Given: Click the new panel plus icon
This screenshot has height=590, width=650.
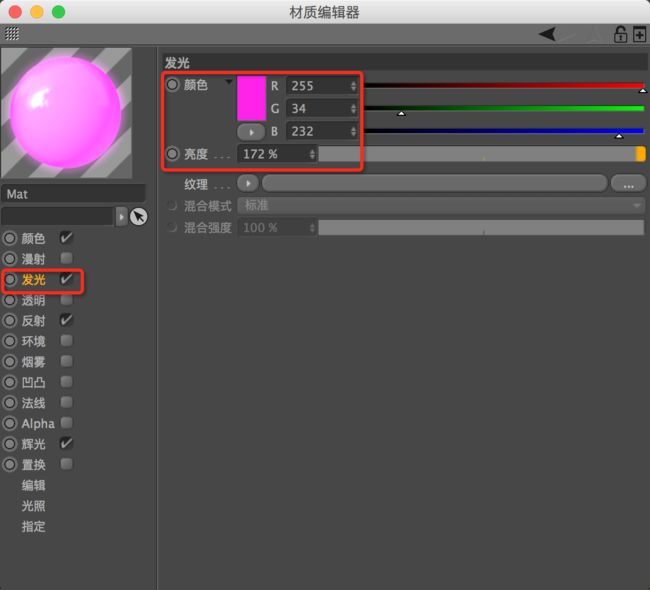Looking at the screenshot, I should point(640,34).
